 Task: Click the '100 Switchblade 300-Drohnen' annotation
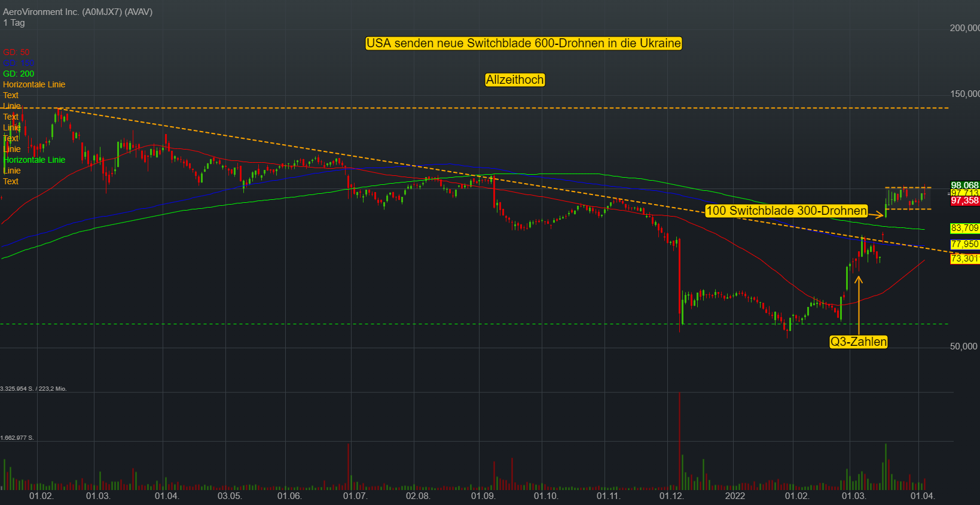coord(786,211)
